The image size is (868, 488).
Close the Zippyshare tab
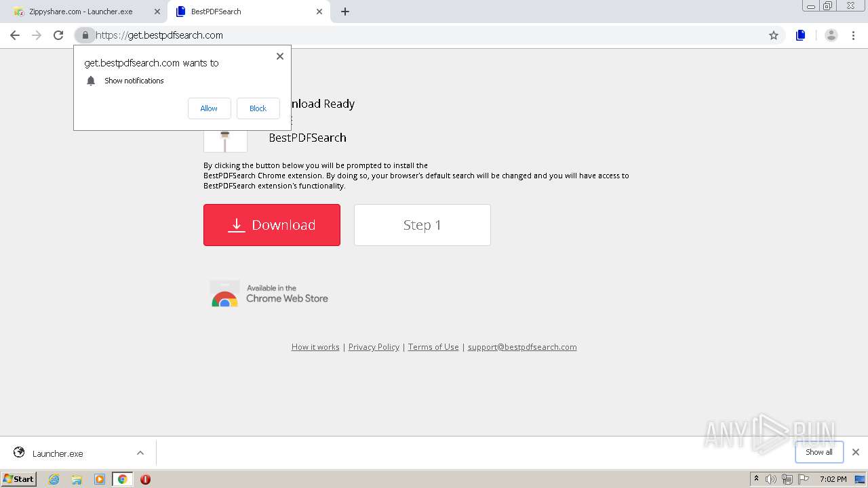(x=157, y=12)
